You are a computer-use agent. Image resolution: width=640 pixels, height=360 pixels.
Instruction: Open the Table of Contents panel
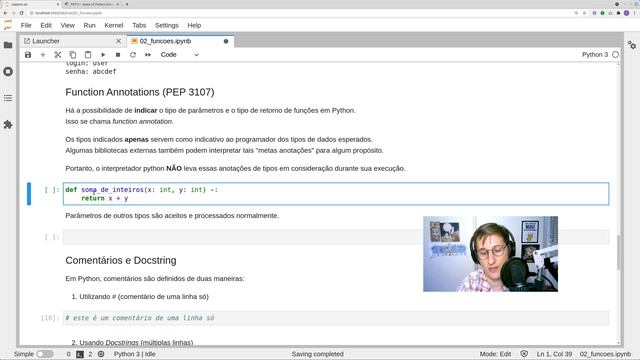[x=8, y=98]
